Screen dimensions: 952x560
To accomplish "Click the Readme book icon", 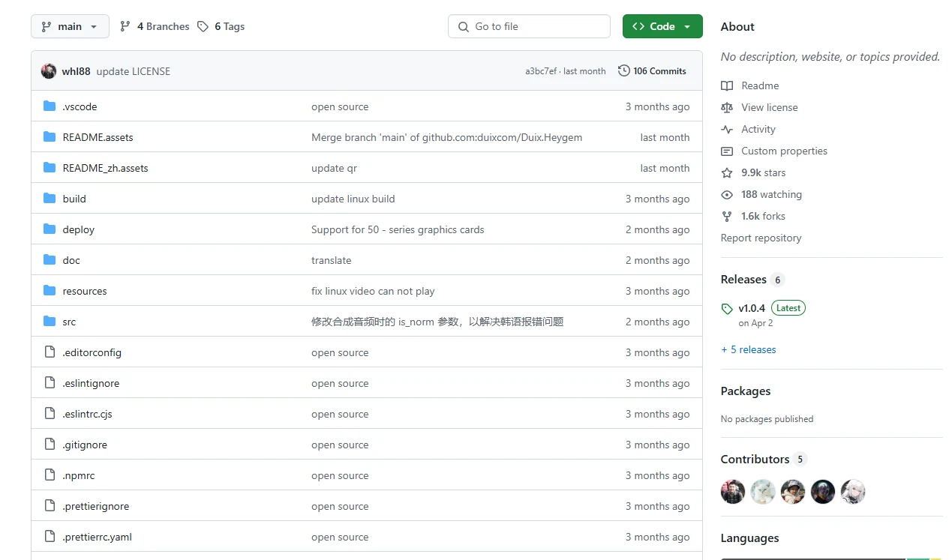I will (x=727, y=85).
